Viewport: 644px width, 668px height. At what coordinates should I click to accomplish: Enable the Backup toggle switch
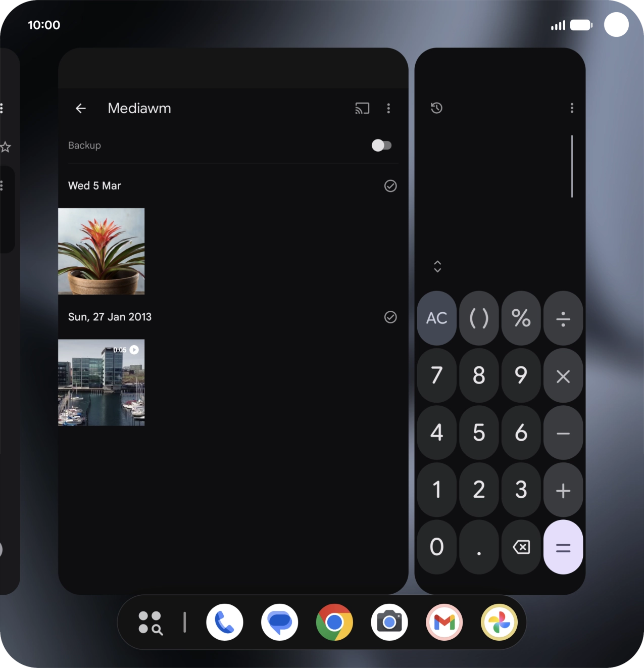tap(381, 146)
